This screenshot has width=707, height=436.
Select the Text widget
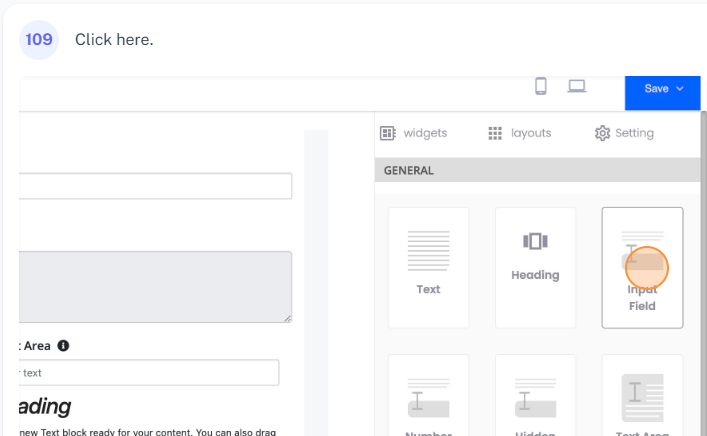[x=428, y=267]
